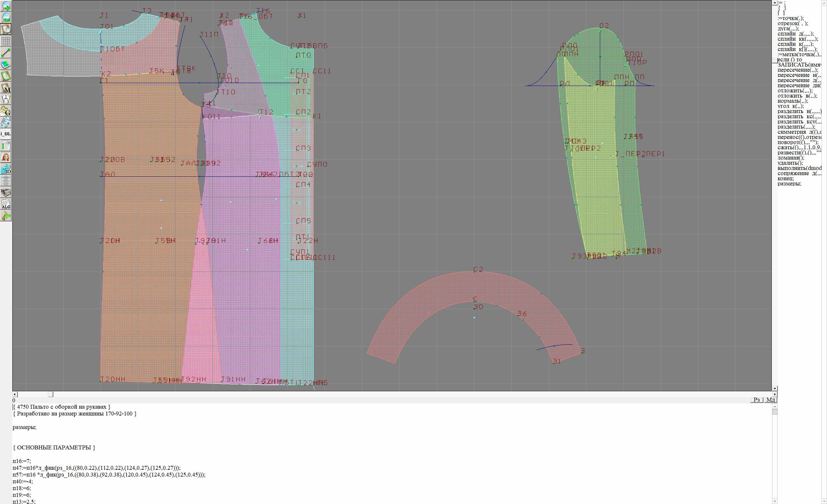Insert the 'отрезок( , );' command from list
Screen dimensions: 827x504
coord(792,24)
